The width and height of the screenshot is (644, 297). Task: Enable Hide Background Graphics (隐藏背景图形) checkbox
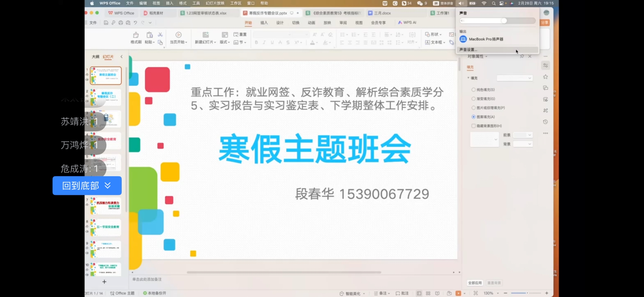pyautogui.click(x=474, y=126)
